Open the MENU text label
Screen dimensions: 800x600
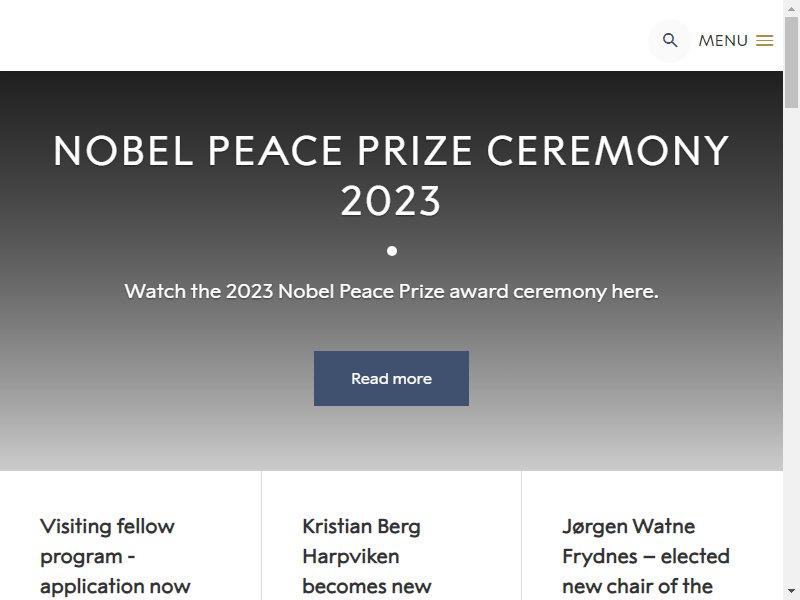723,41
